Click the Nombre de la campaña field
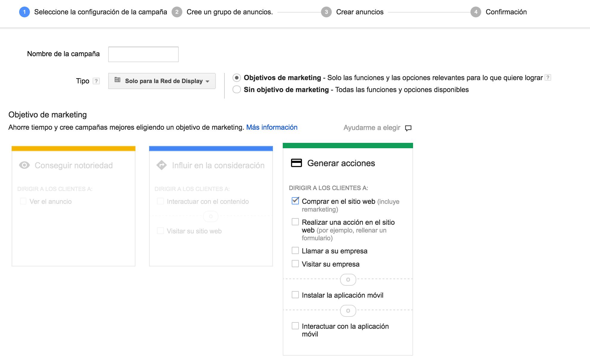This screenshot has width=590, height=364. (143, 54)
